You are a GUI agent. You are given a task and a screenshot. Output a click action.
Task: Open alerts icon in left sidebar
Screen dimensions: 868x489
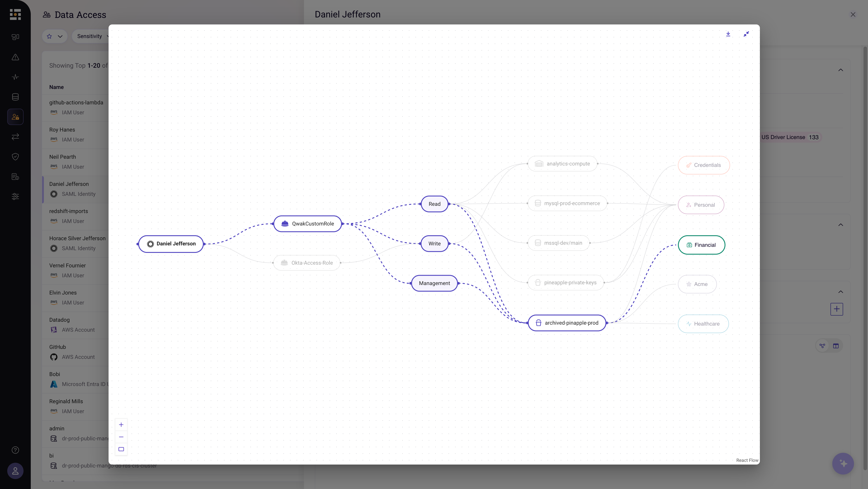[x=15, y=57]
